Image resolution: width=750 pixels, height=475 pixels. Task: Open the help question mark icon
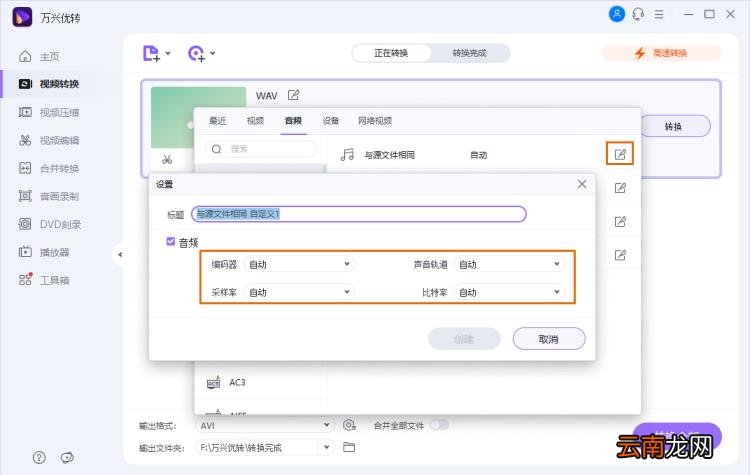click(39, 457)
